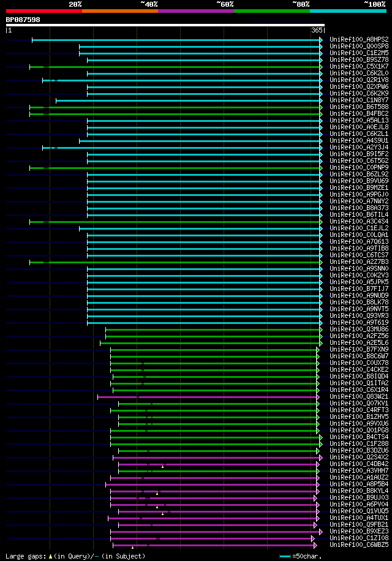
Task: Select the UniRef100_C0PNP9 label
Action: (x=359, y=167)
